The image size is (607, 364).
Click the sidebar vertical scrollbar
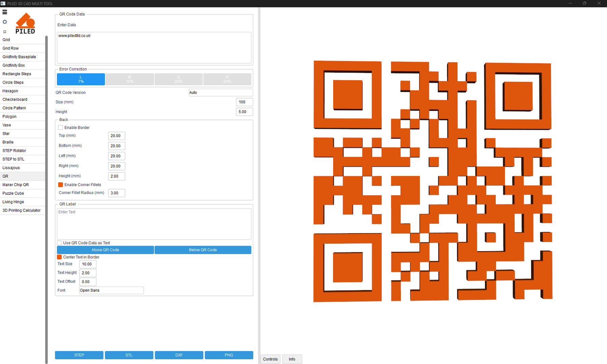click(x=47, y=200)
